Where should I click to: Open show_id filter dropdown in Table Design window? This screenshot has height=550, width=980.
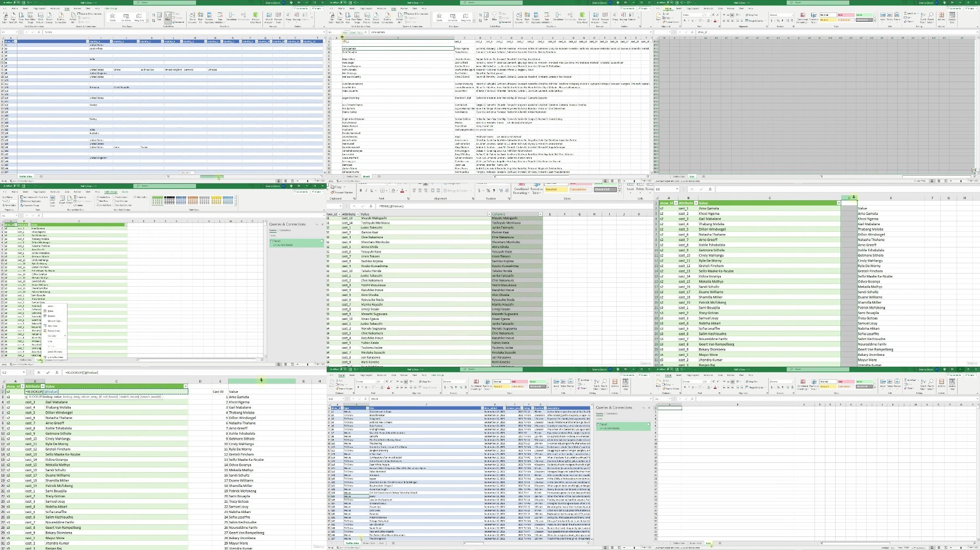[16, 225]
